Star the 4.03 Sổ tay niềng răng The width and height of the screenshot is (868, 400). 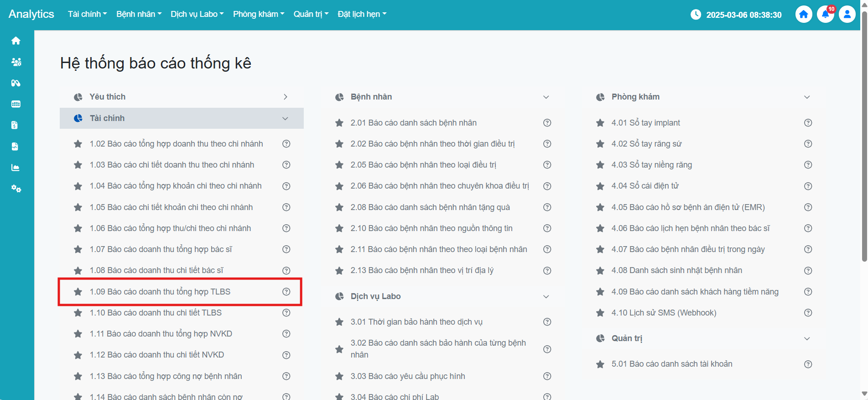pyautogui.click(x=600, y=165)
